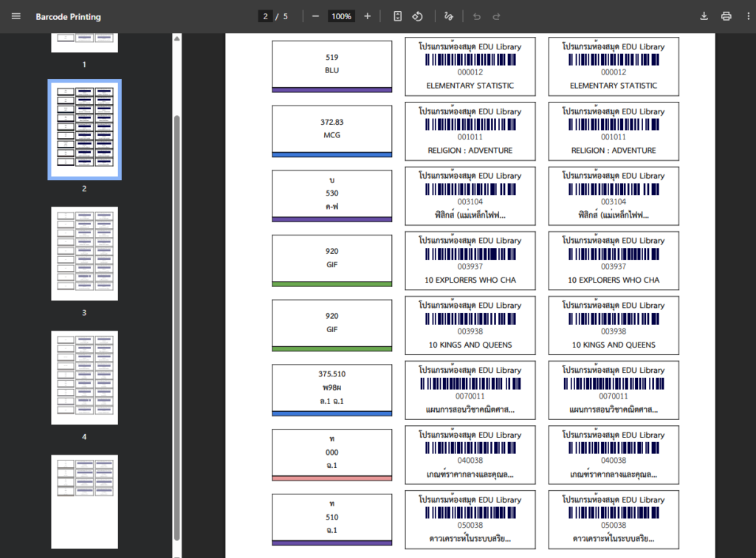Image resolution: width=756 pixels, height=558 pixels.
Task: Zoom in with the plus button
Action: click(368, 16)
